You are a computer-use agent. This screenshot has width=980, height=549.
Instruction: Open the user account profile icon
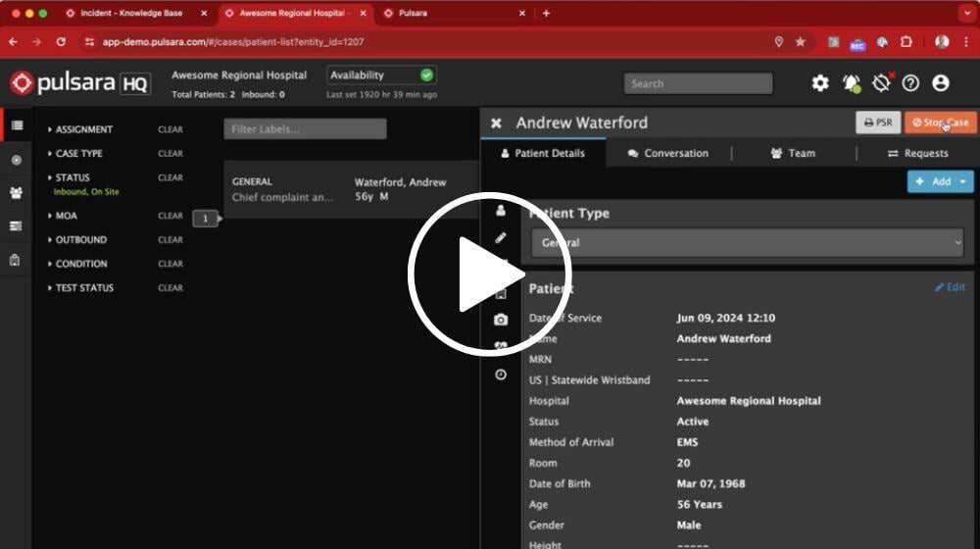coord(941,82)
